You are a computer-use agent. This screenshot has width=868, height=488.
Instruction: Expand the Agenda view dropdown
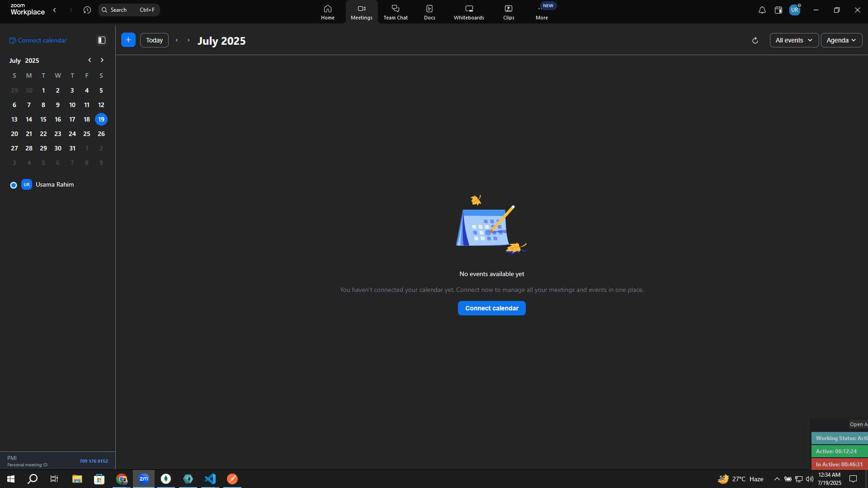[x=841, y=40]
